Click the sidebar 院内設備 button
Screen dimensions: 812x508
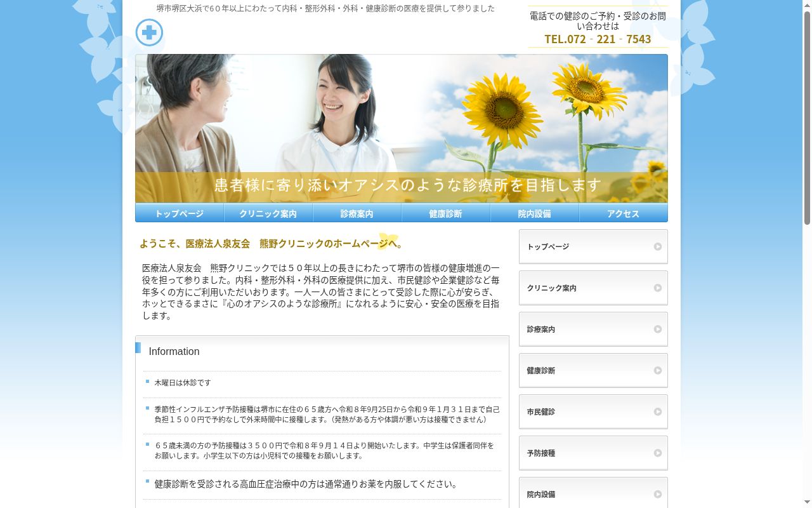593,493
